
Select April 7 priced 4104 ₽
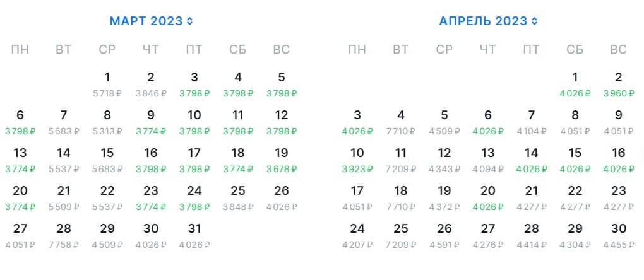[532, 122]
